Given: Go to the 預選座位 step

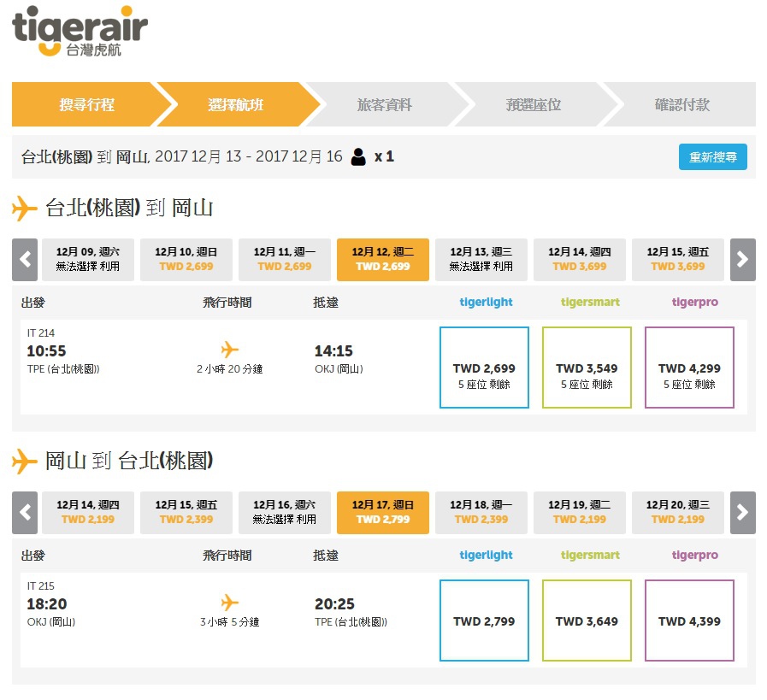Looking at the screenshot, I should coord(534,104).
